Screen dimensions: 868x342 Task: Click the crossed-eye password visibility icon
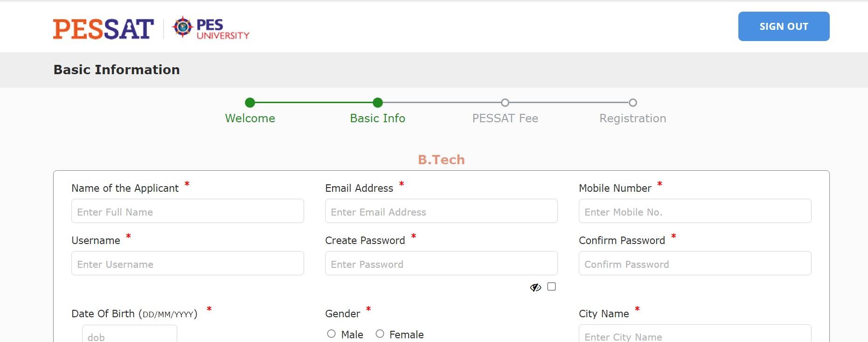click(535, 287)
